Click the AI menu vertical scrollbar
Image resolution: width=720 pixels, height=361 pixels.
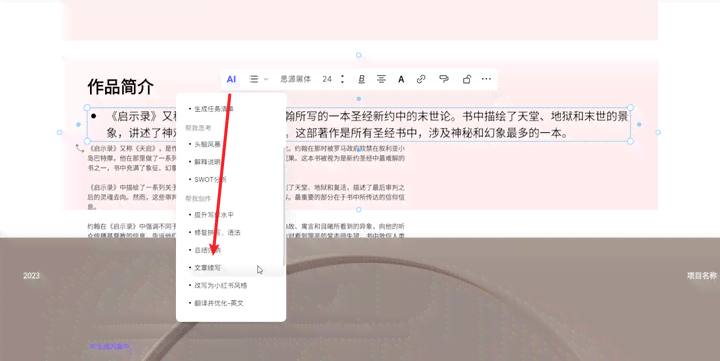coord(284,206)
